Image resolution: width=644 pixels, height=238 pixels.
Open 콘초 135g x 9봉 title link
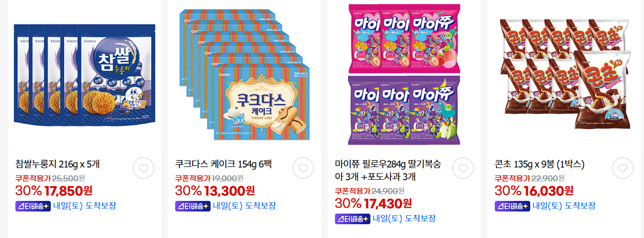click(539, 163)
